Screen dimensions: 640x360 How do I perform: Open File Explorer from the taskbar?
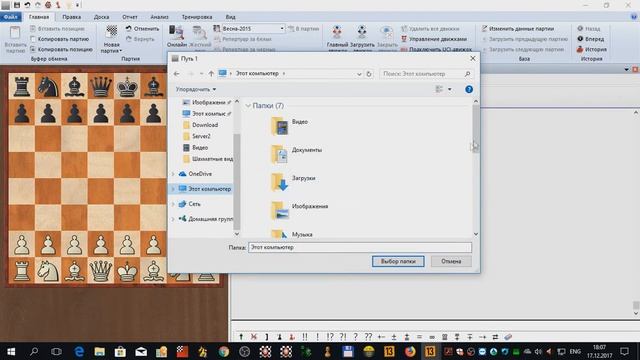click(99, 351)
